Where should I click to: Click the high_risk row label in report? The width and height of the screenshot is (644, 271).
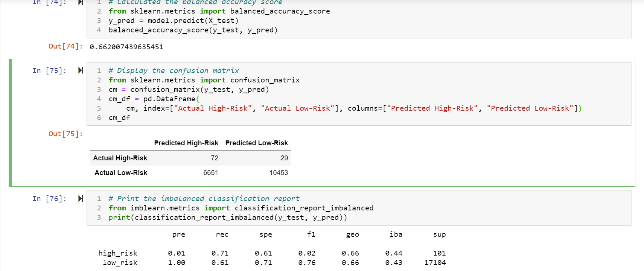pos(118,253)
